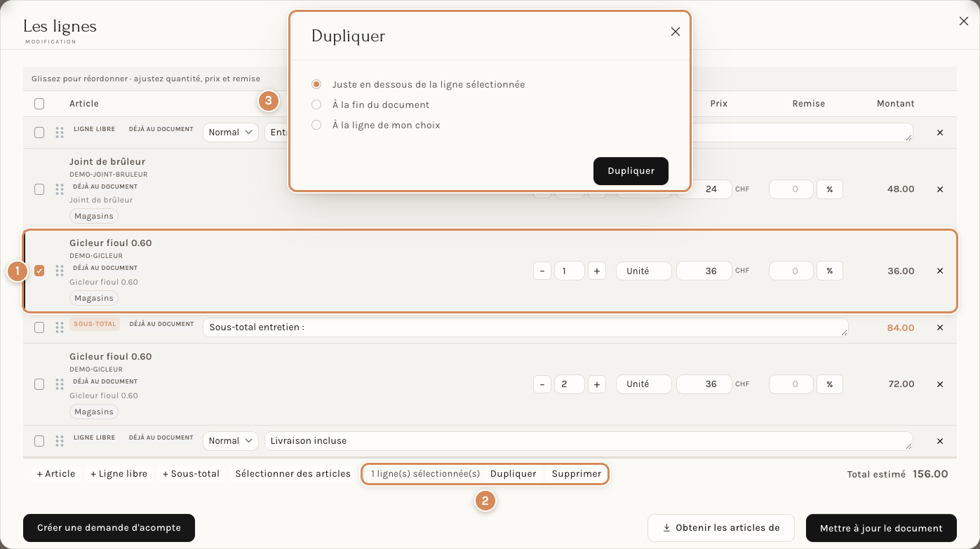Click the drag handle of the 72.00 Gicleur line
The width and height of the screenshot is (980, 549).
(x=60, y=384)
